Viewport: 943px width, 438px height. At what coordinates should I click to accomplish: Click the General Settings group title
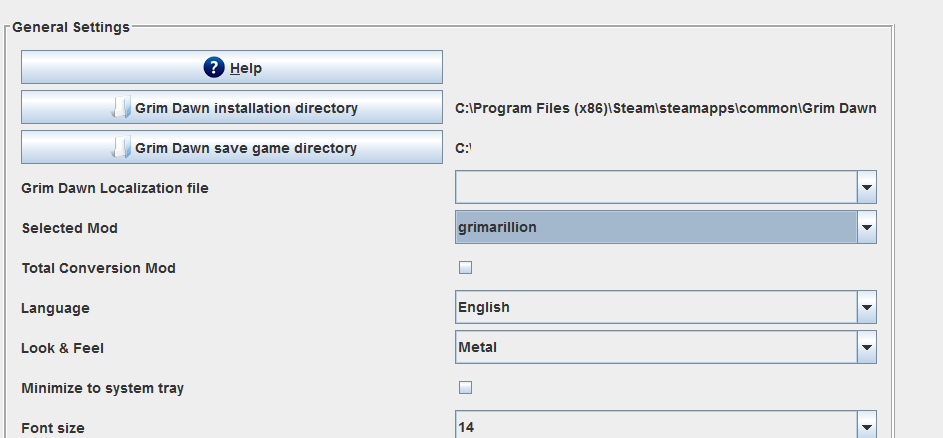pyautogui.click(x=71, y=27)
